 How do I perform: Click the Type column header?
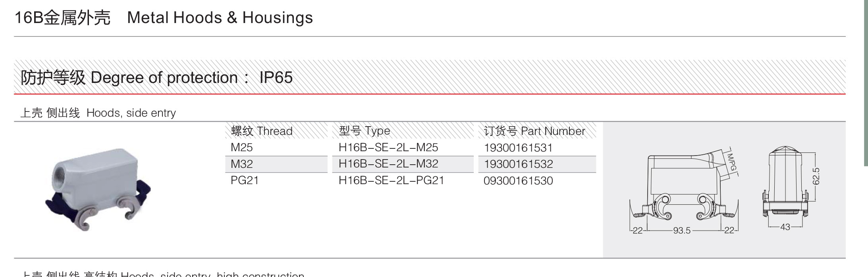pos(365,131)
